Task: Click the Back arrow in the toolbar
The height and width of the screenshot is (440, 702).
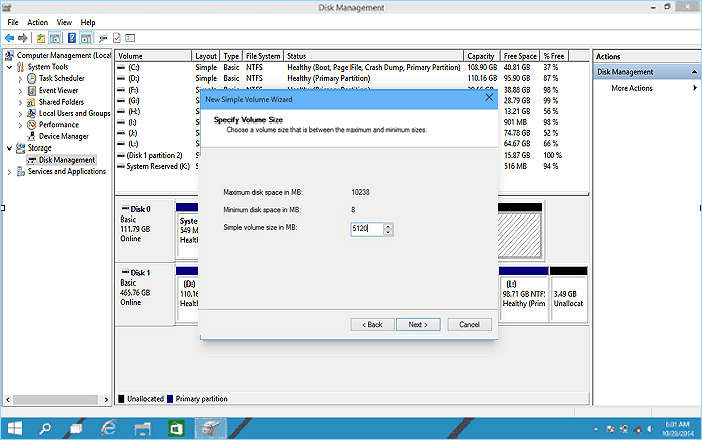Action: [x=9, y=37]
